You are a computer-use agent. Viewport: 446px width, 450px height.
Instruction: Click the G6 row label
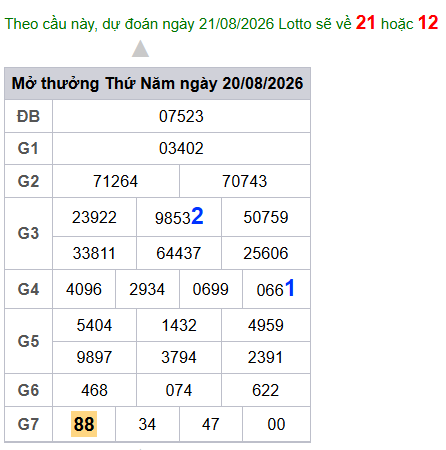28,390
